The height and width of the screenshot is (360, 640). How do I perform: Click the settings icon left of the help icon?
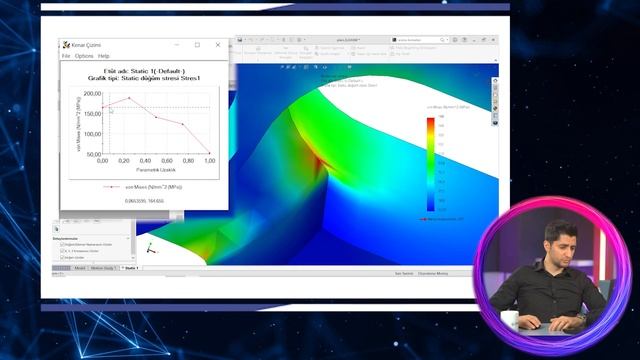pyautogui.click(x=455, y=40)
